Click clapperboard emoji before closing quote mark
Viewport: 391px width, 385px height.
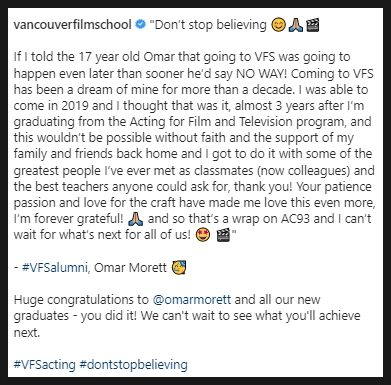[223, 235]
